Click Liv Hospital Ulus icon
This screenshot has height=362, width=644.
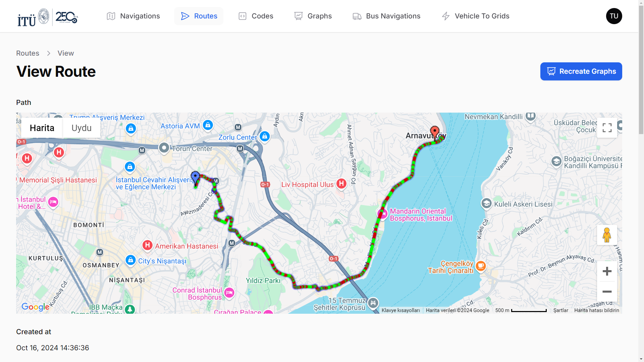coord(341,183)
